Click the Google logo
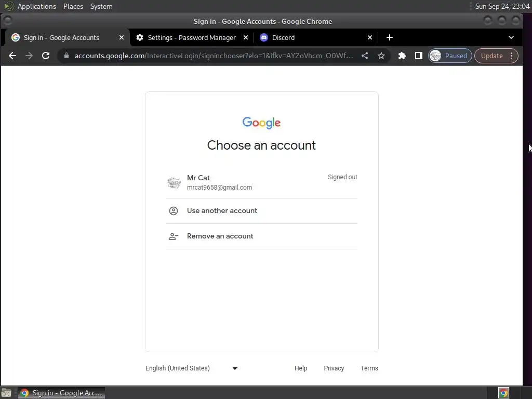The height and width of the screenshot is (399, 532). [262, 123]
